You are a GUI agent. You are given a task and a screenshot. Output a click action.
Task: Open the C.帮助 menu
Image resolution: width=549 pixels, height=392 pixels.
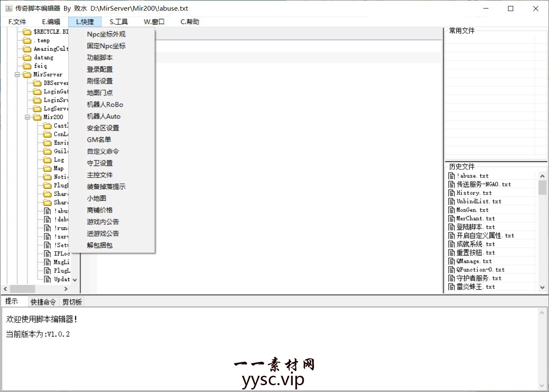point(190,22)
